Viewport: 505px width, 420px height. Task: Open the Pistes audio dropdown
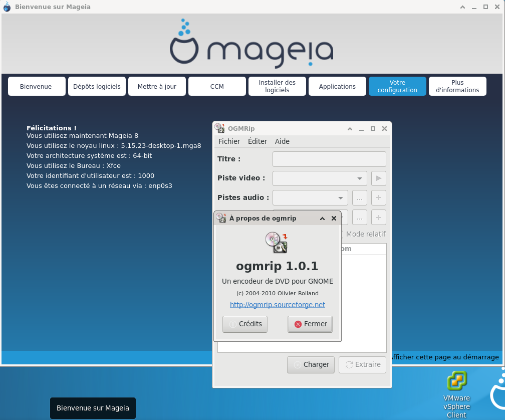(310, 198)
